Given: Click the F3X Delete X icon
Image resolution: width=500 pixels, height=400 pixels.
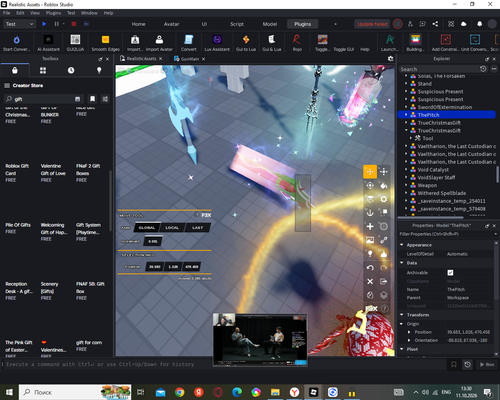Looking at the screenshot, I should [x=370, y=282].
